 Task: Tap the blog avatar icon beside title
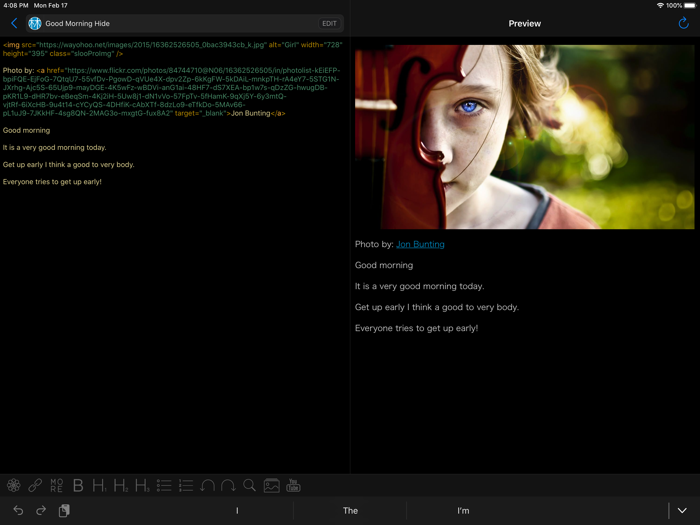pyautogui.click(x=35, y=23)
